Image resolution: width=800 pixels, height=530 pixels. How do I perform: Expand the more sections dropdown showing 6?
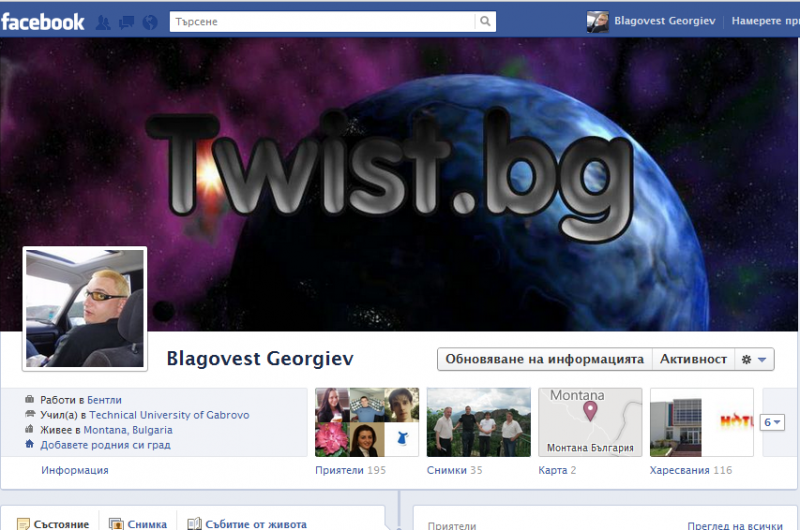tap(771, 423)
